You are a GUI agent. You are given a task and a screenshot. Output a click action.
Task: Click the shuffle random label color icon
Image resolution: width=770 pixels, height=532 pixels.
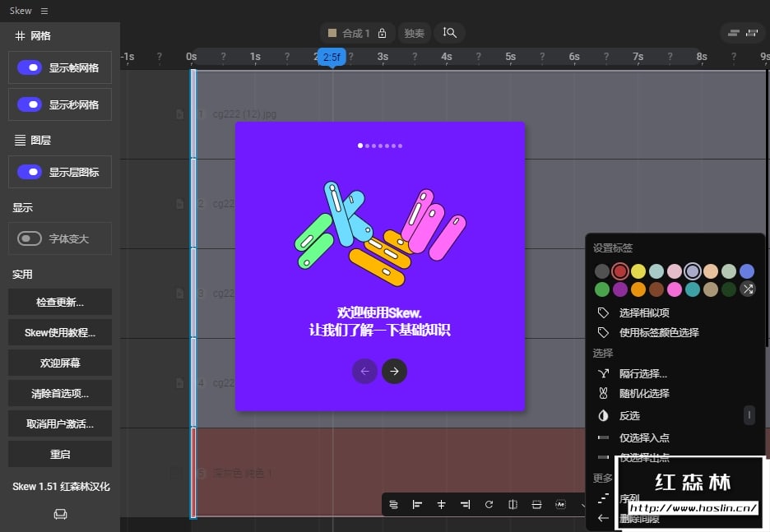[x=747, y=289]
